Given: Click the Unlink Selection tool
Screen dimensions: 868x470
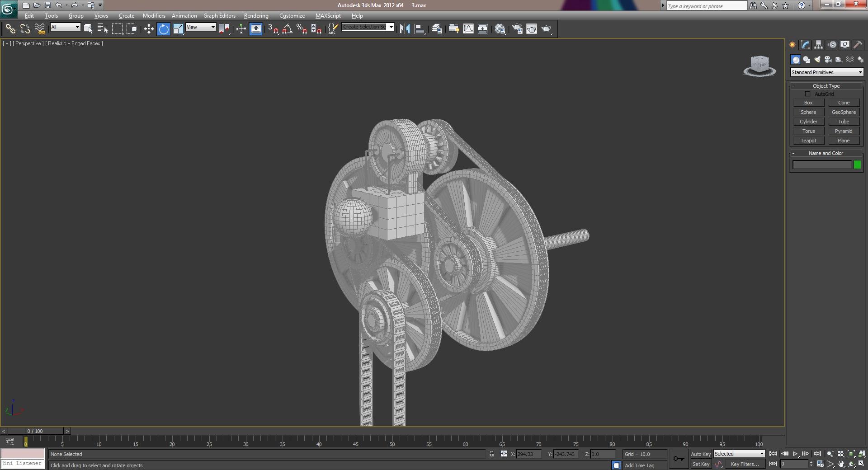Looking at the screenshot, I should 25,29.
